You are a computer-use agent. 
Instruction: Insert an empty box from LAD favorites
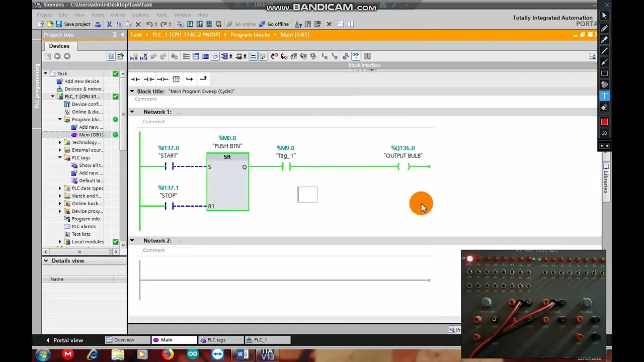pyautogui.click(x=176, y=79)
